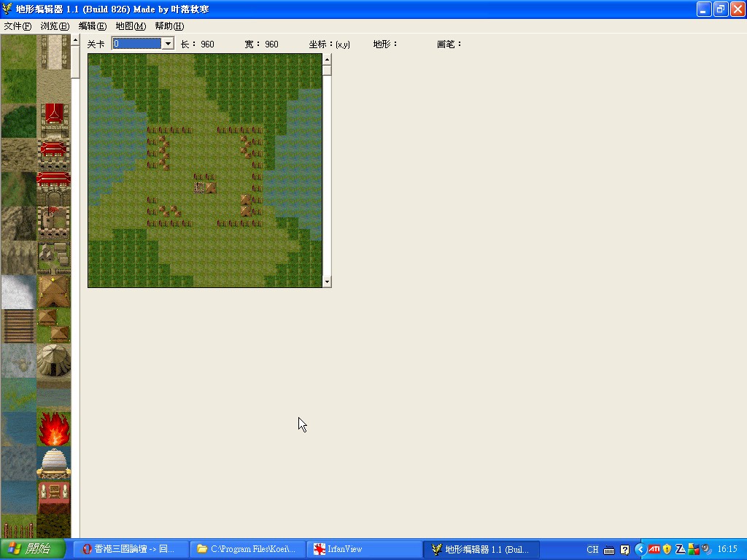Screen dimensions: 747x560
Task: Click the tile palette scroll up arrow
Action: pyautogui.click(x=75, y=40)
